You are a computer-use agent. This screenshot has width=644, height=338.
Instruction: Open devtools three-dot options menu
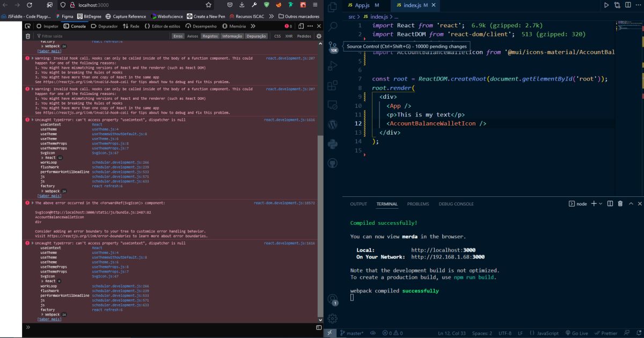(310, 26)
